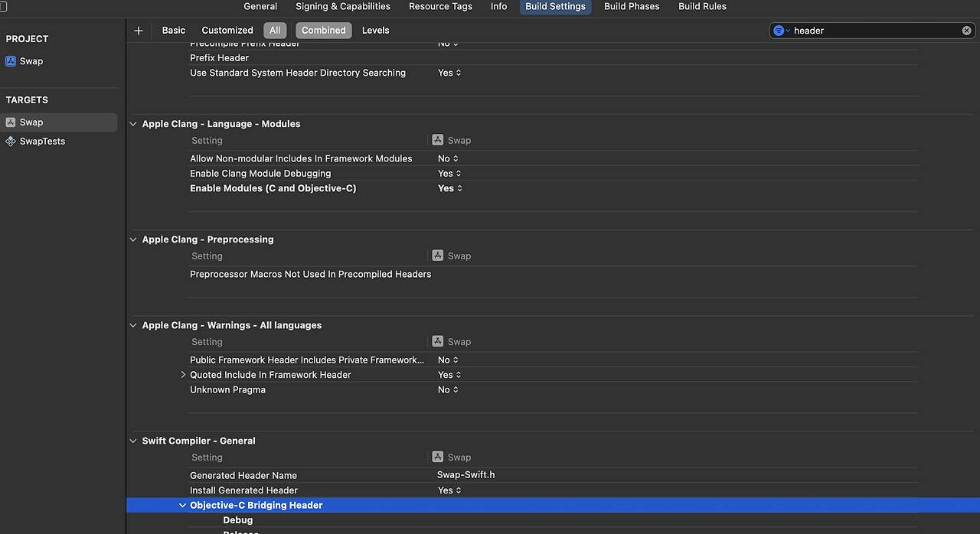This screenshot has width=980, height=534.
Task: Change Quoted Include In Framework Header value
Action: coord(449,375)
